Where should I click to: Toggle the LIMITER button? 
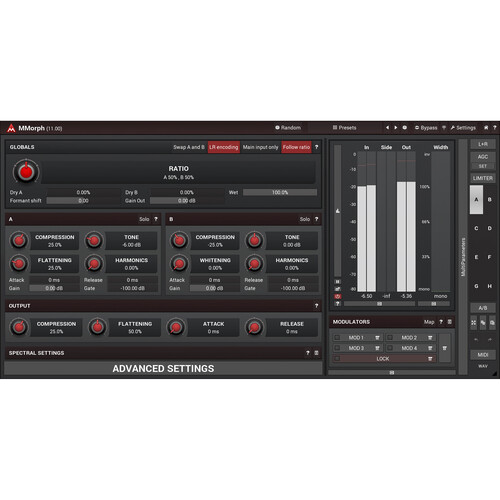pyautogui.click(x=483, y=178)
